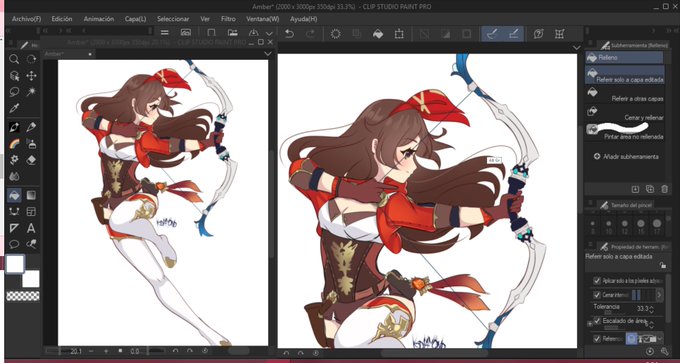Viewport: 680px width, 363px height.
Task: Open the canvas tab dropdown arrow above the large canvas
Action: tap(576, 48)
